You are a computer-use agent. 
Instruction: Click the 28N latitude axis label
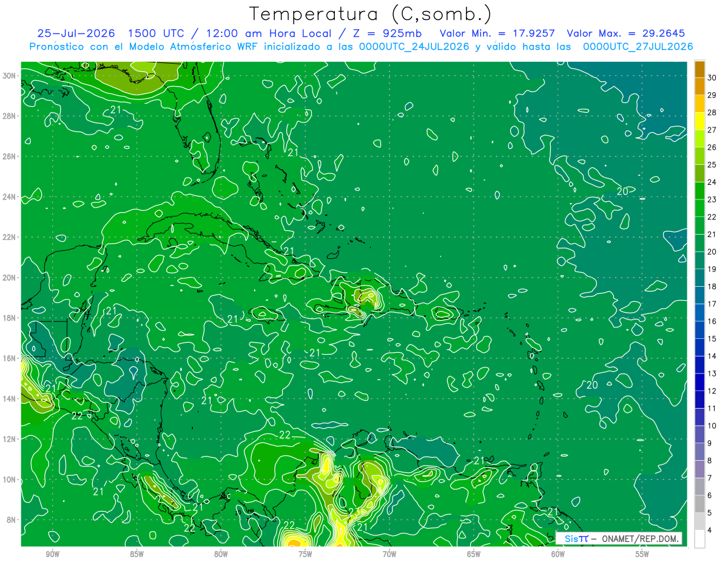click(8, 116)
